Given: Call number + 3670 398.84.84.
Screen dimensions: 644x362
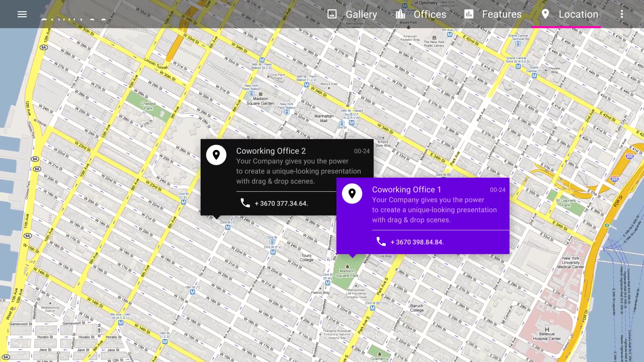Looking at the screenshot, I should click(417, 242).
